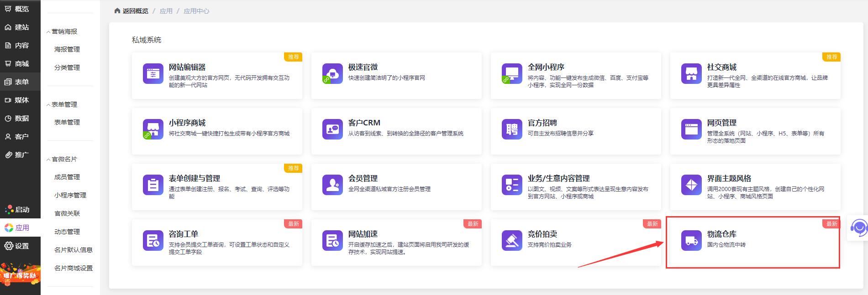Click the 官方招聘 icon
The width and height of the screenshot is (868, 295).
pyautogui.click(x=512, y=129)
